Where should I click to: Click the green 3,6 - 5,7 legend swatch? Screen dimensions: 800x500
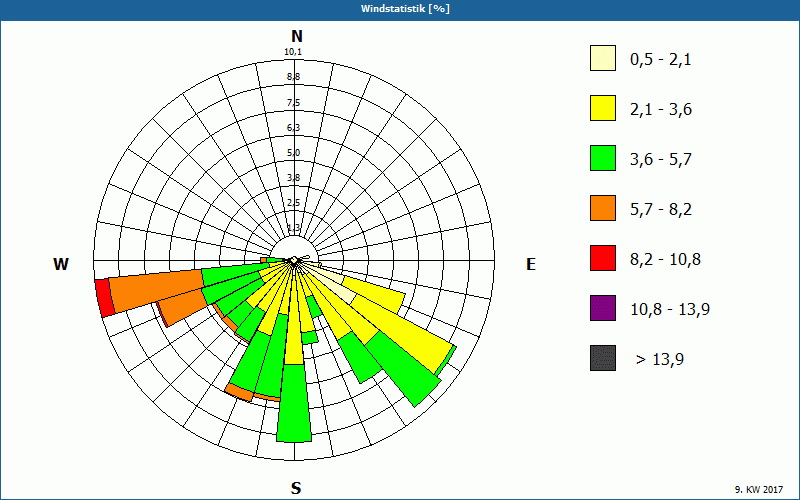pyautogui.click(x=603, y=158)
